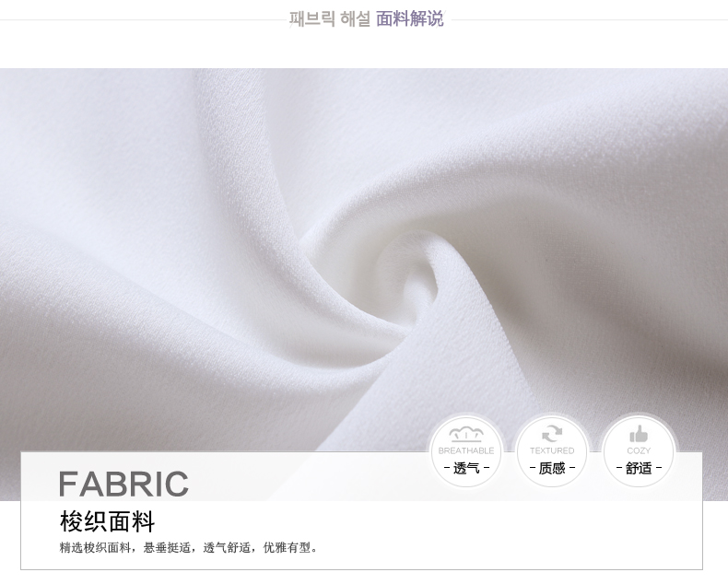Screen dimensions: 728x584
Task: Select the 透气 breathable circle badge
Action: pyautogui.click(x=466, y=451)
